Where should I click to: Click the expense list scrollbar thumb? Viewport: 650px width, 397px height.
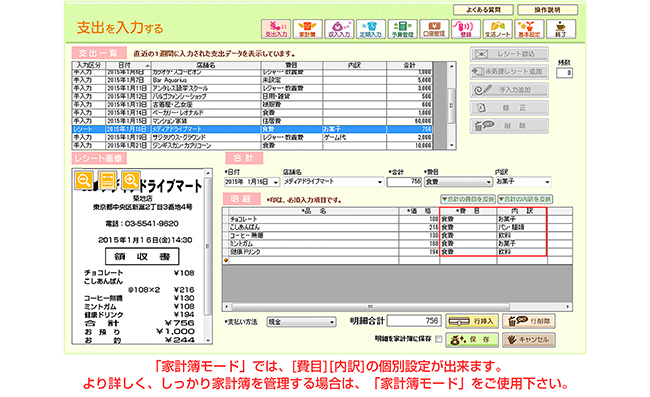(451, 105)
